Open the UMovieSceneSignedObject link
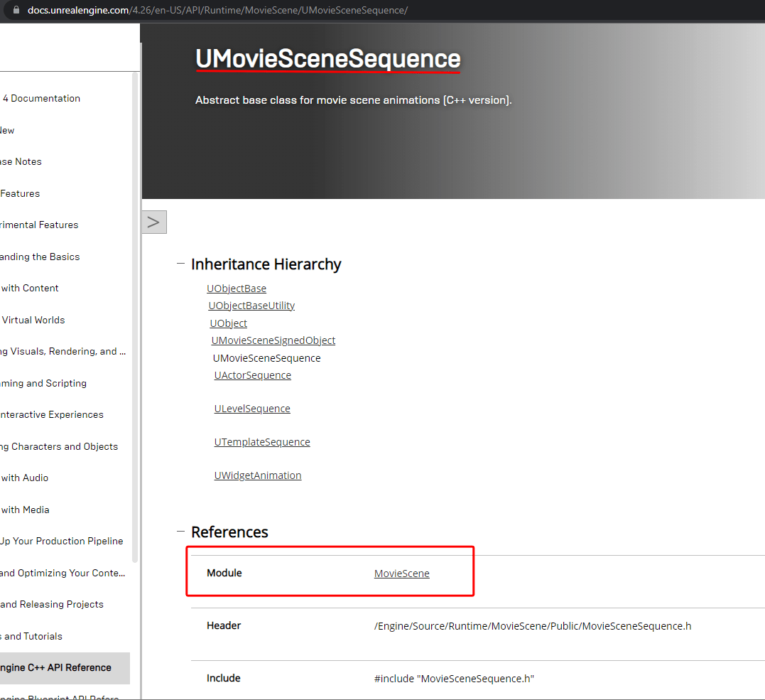 [273, 340]
